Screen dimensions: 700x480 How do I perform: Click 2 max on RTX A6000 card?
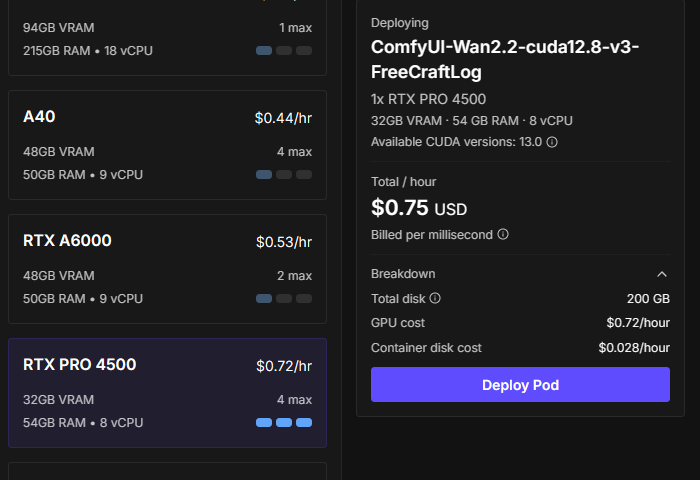coord(294,276)
